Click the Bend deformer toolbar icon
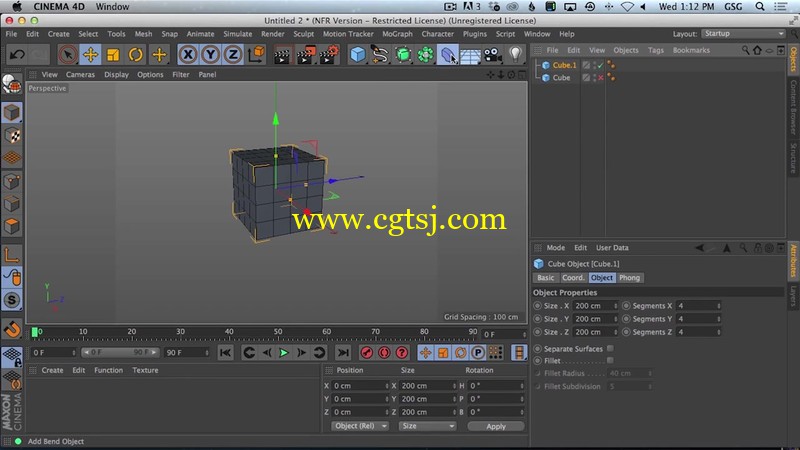This screenshot has height=450, width=800. (447, 55)
